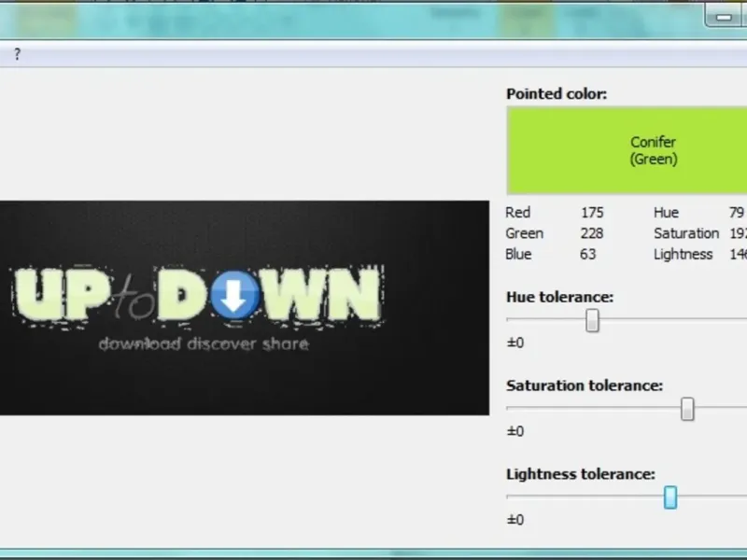This screenshot has width=747, height=560.
Task: Click the "download discover share" tagline in image
Action: [x=204, y=343]
